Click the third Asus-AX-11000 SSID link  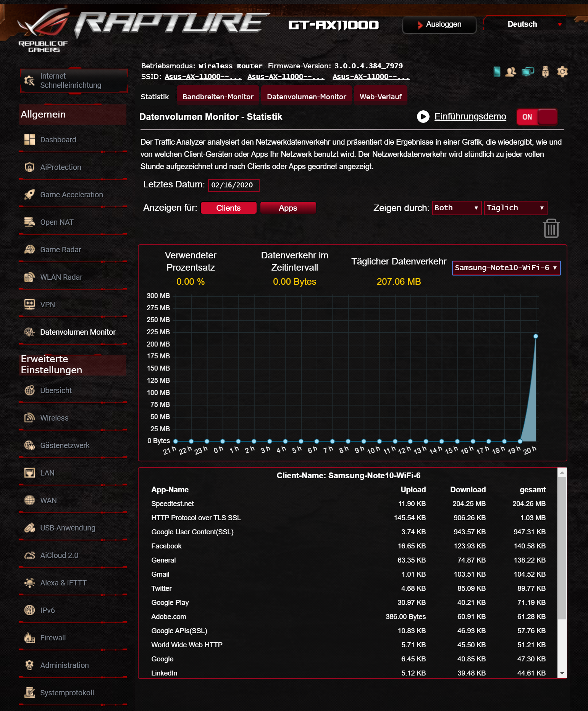(371, 77)
